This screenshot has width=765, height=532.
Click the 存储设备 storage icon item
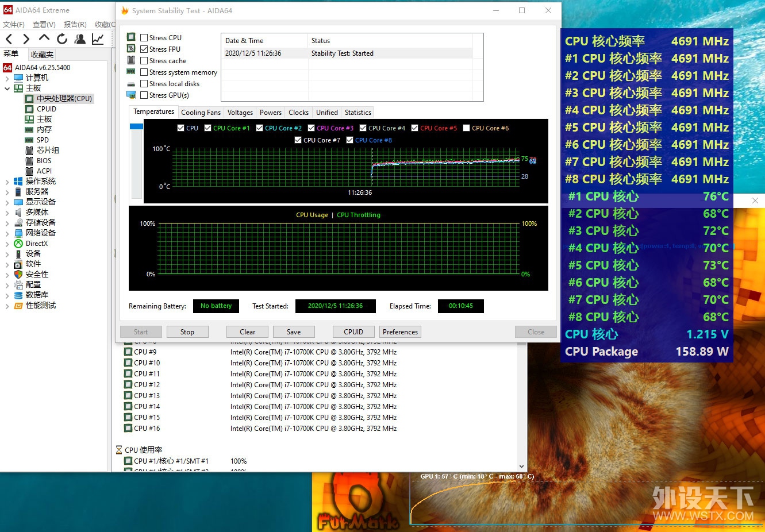pos(18,222)
